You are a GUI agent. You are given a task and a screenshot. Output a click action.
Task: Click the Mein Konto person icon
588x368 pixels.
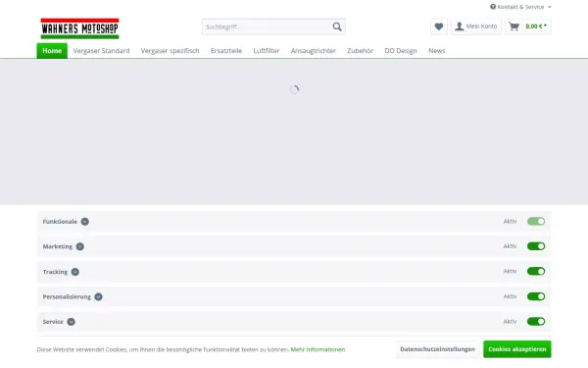point(459,26)
